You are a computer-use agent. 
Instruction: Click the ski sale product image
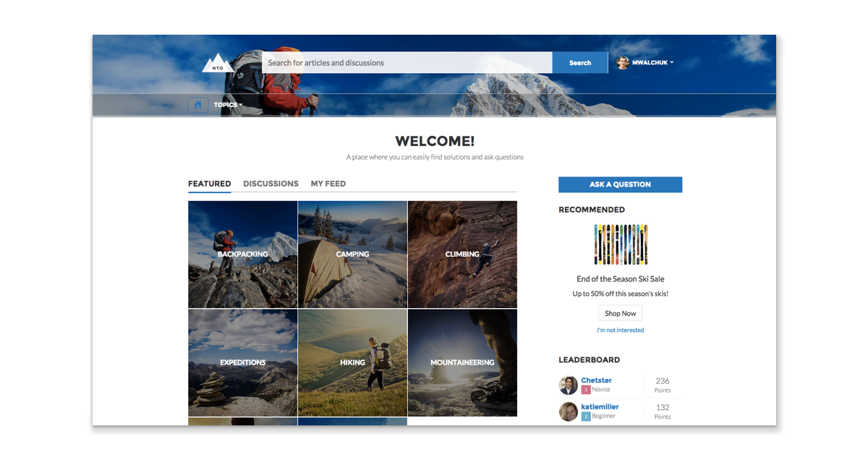[x=621, y=245]
